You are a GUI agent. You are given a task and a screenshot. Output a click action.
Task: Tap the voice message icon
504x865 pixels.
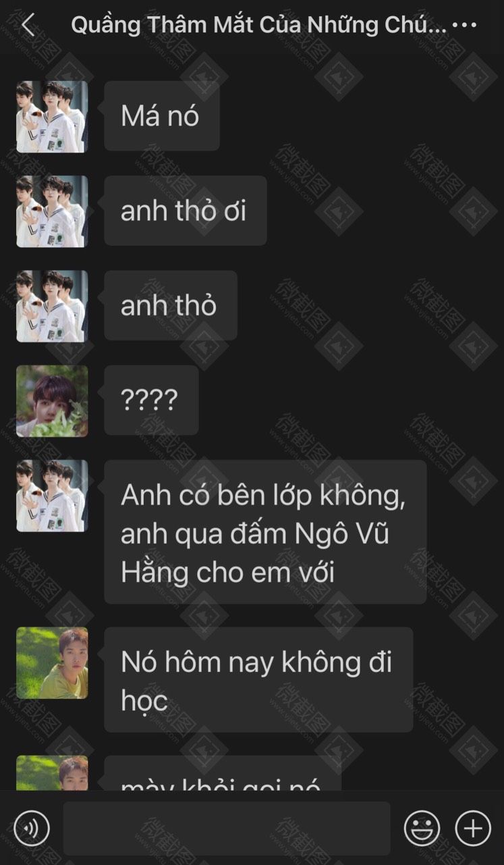32,827
